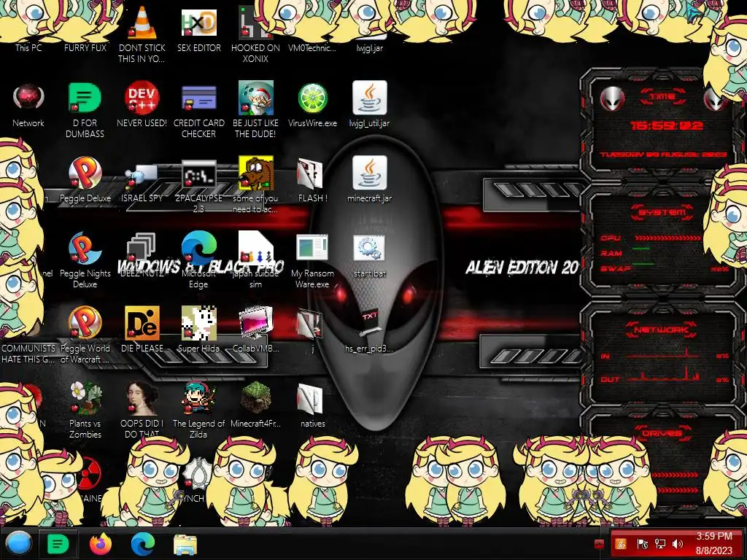
Task: Click the Java tray icon
Action: tap(620, 544)
